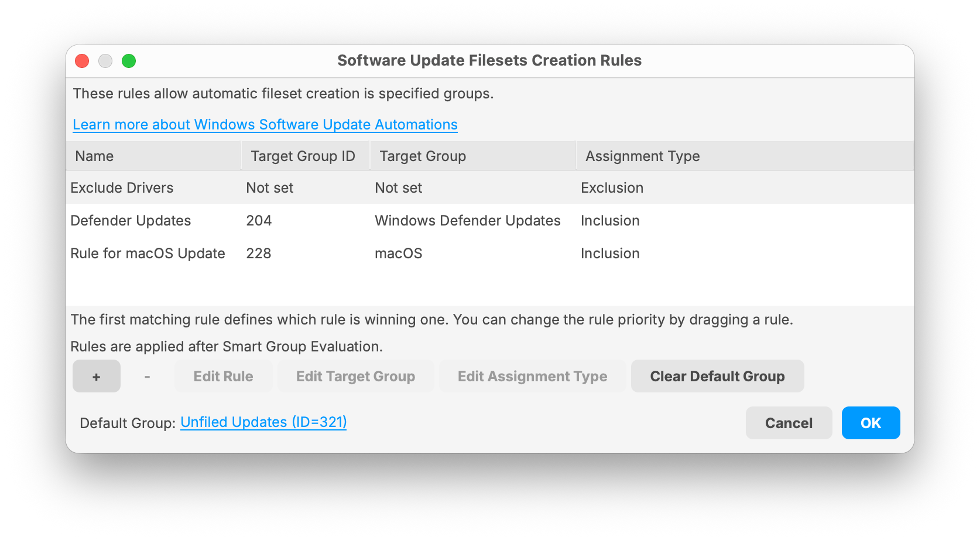Viewport: 980px width, 540px height.
Task: Click the Name column header
Action: tap(153, 156)
